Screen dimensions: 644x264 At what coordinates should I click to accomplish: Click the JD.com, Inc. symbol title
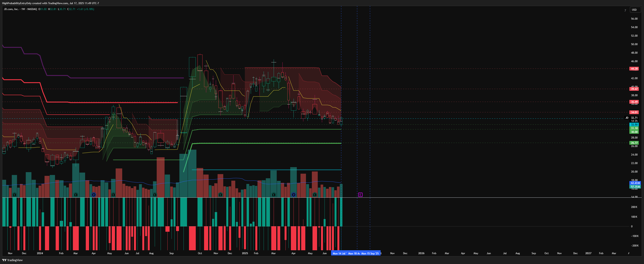pos(11,9)
